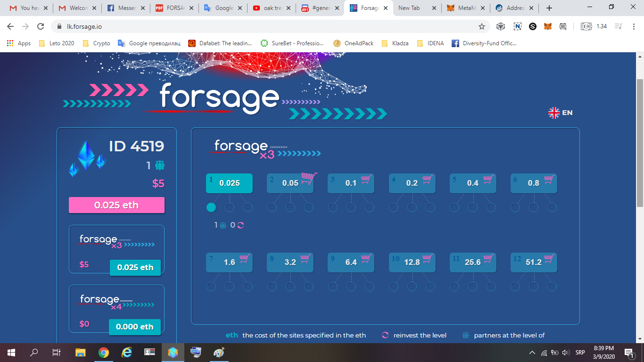Click the cart icon on the 3.2 level
Screen dimensions: 644x362
coord(305,259)
